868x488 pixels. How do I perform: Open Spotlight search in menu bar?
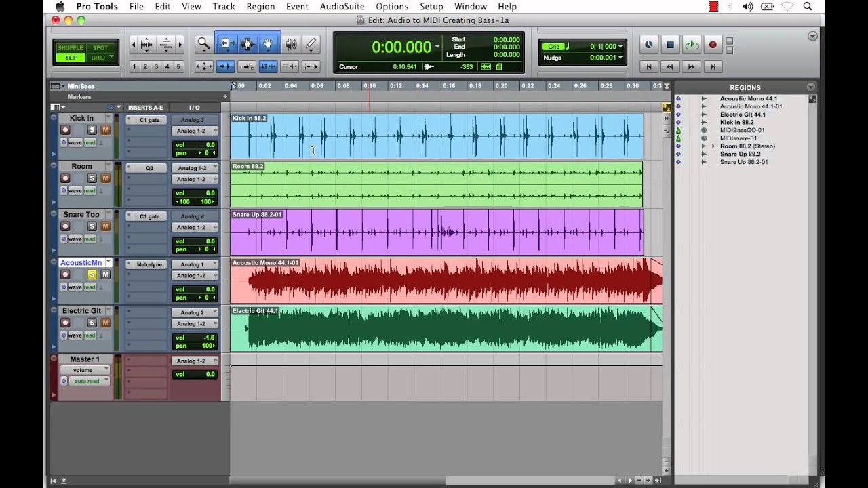click(808, 7)
